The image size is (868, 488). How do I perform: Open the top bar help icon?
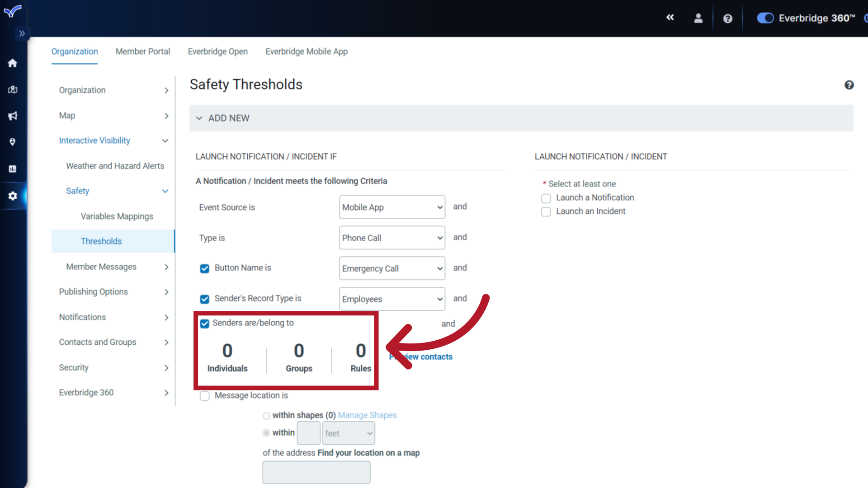click(x=727, y=19)
